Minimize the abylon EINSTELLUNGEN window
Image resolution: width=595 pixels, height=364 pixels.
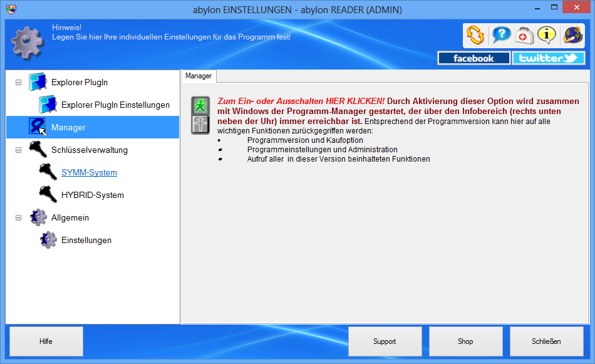point(537,8)
